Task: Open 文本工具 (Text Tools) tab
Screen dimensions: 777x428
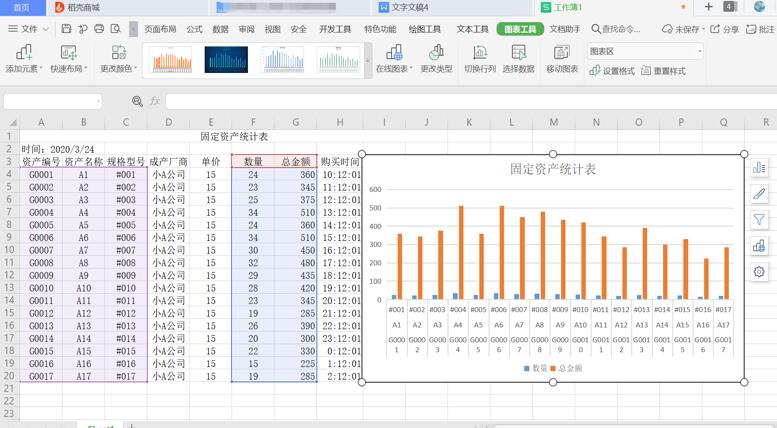Action: [x=472, y=29]
